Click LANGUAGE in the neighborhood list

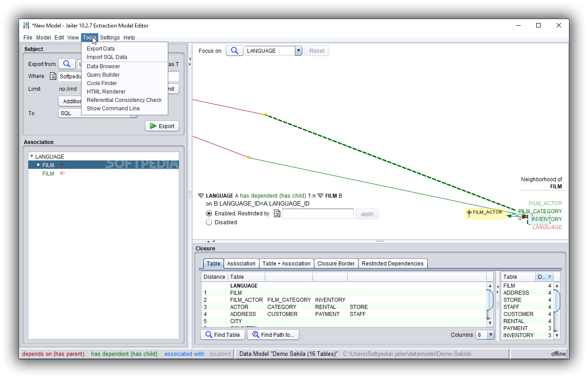547,227
